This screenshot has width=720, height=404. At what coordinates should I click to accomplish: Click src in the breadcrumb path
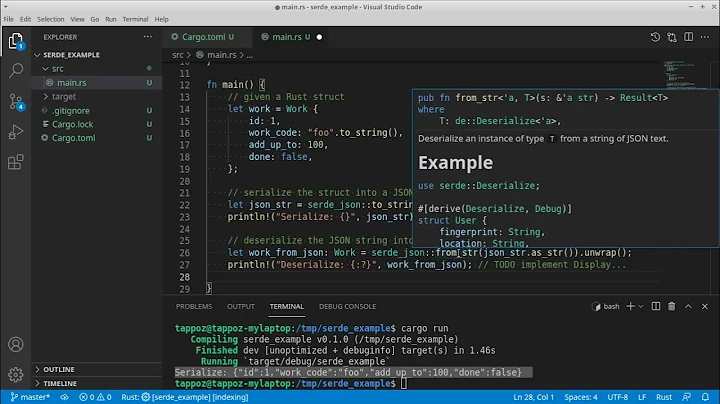coord(178,55)
